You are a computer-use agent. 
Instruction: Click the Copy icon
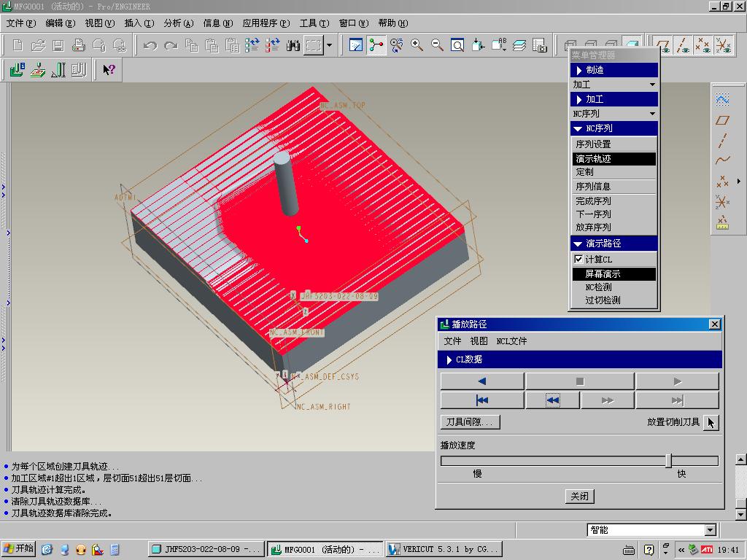coord(191,45)
